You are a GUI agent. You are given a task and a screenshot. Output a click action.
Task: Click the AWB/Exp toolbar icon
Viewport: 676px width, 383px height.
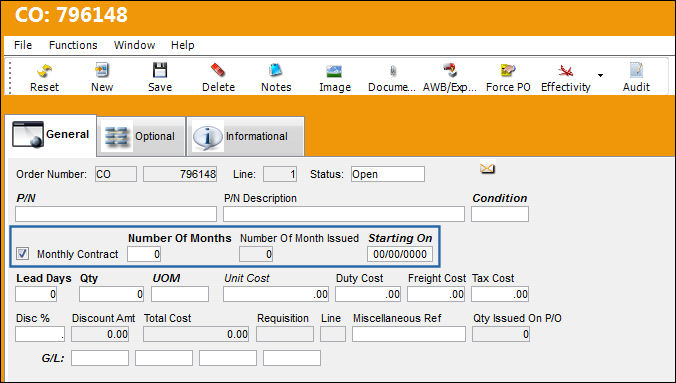450,70
